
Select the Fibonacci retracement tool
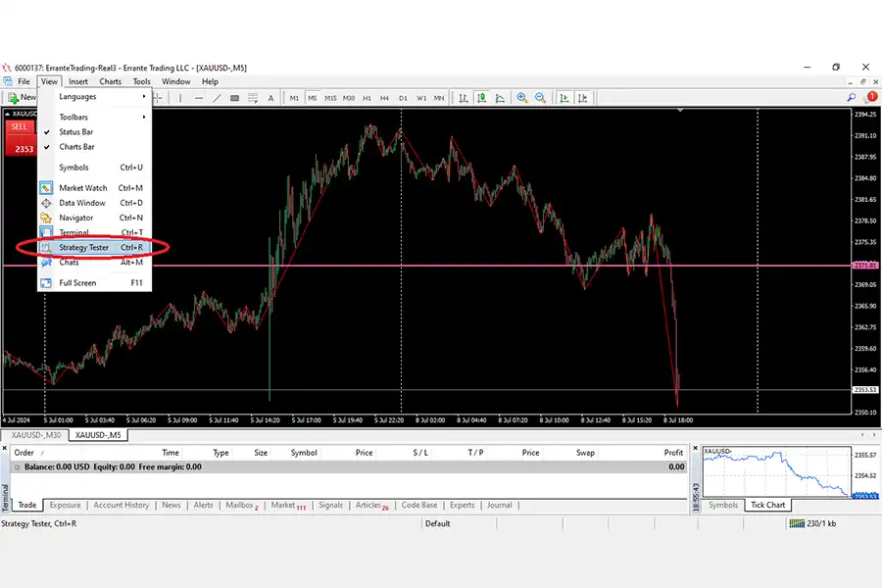coord(253,98)
